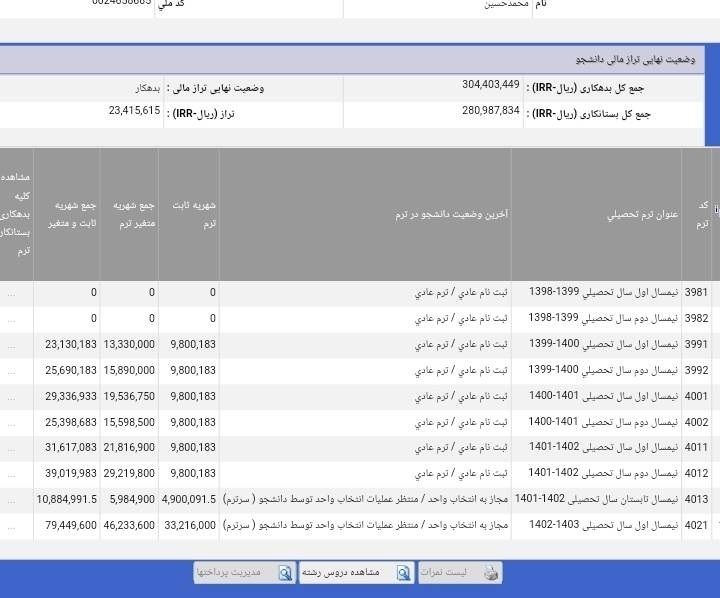Screen dimensions: 720x598
Task: Open debit/credit details for term 3981
Action: coord(11,294)
